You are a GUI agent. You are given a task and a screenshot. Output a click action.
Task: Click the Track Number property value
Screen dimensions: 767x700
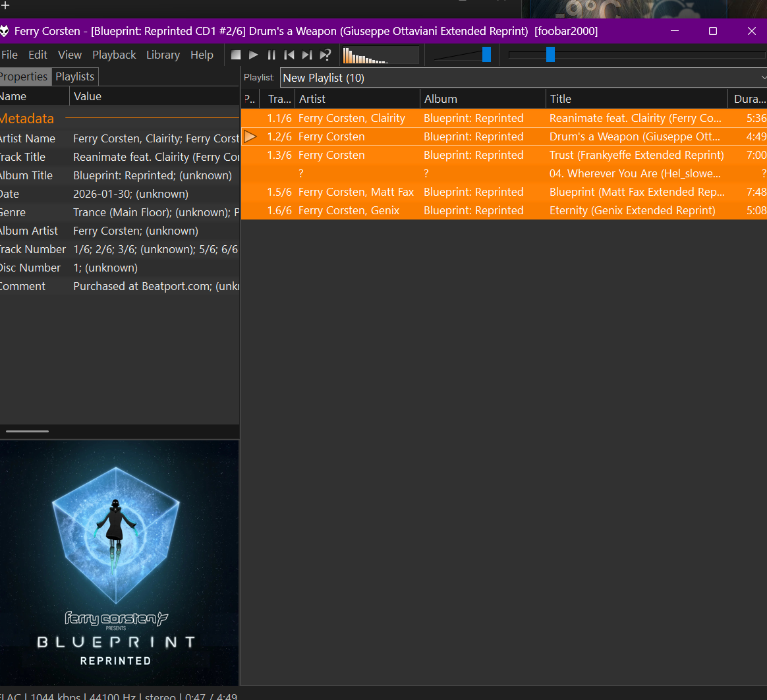pos(156,249)
